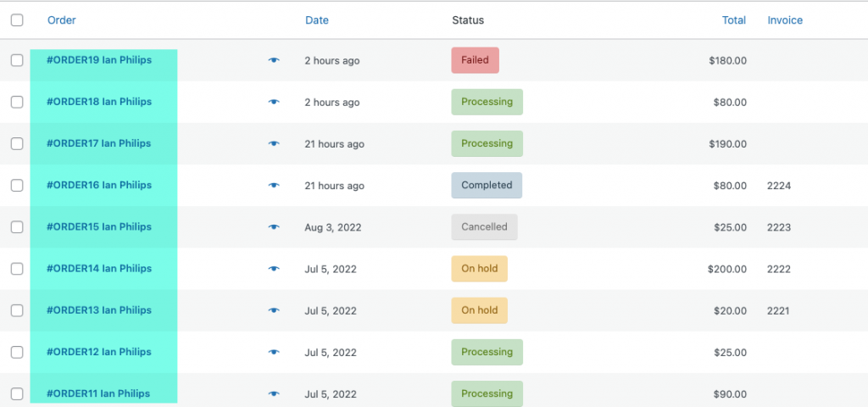Select the #ORDER13 row checkbox
Screen dimensions: 868x407
pos(17,310)
